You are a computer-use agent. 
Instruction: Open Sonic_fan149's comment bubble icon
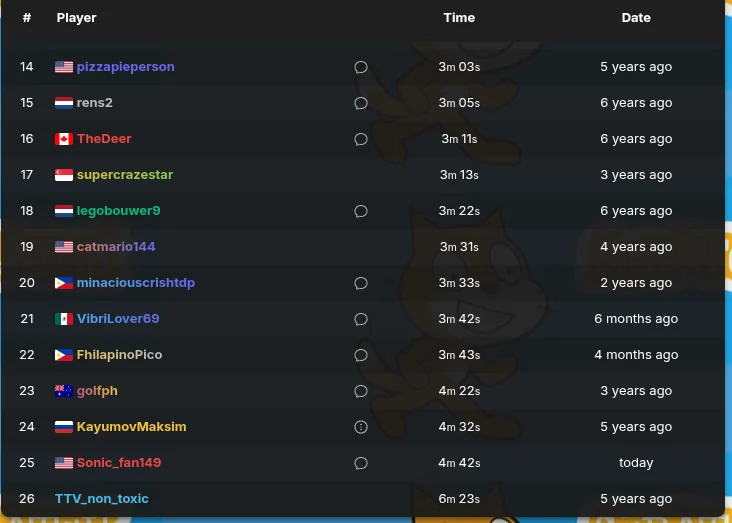click(361, 463)
